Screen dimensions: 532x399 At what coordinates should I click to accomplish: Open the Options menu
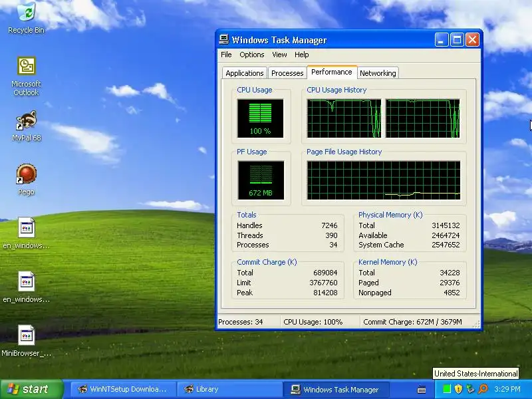click(x=252, y=55)
